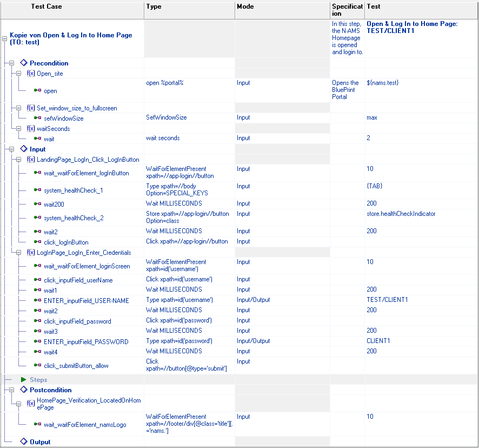The image size is (479, 448).
Task: Click the Test Case column header
Action: click(72, 10)
